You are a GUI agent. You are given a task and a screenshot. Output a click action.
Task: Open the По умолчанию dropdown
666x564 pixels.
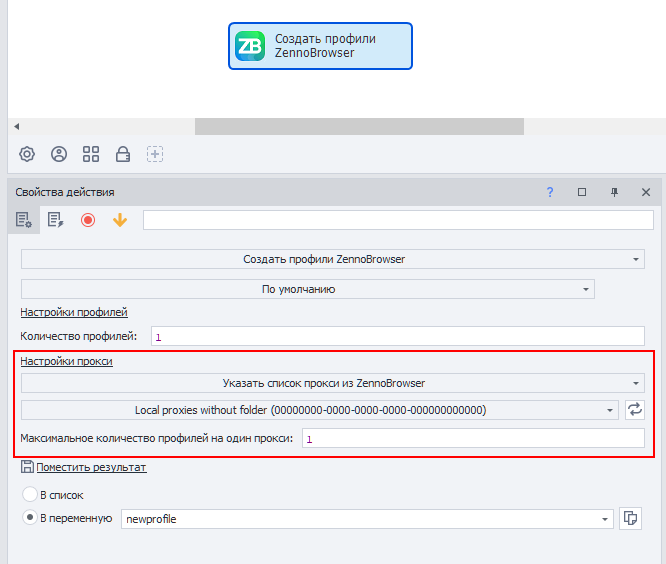[308, 289]
